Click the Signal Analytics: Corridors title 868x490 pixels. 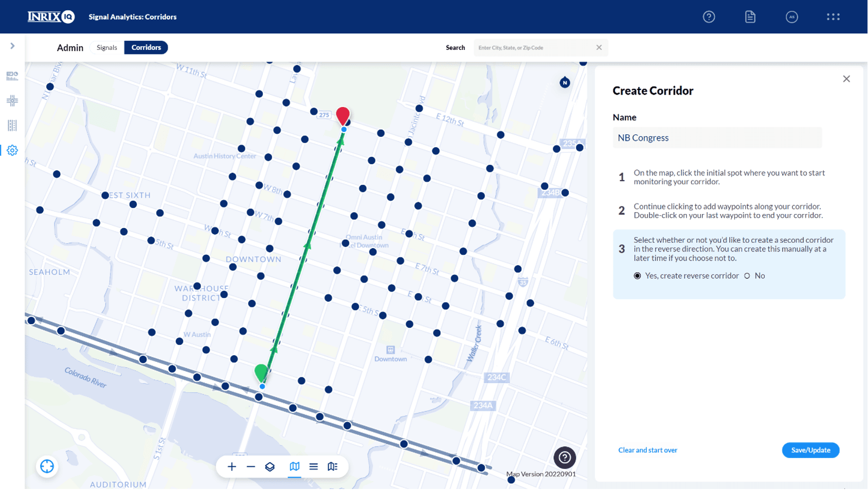coord(133,17)
